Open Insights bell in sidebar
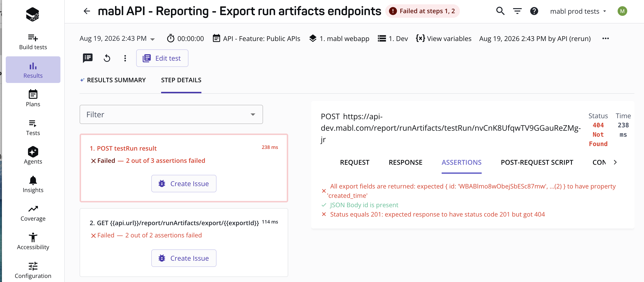Screen dimensions: 644x282 point(33,184)
